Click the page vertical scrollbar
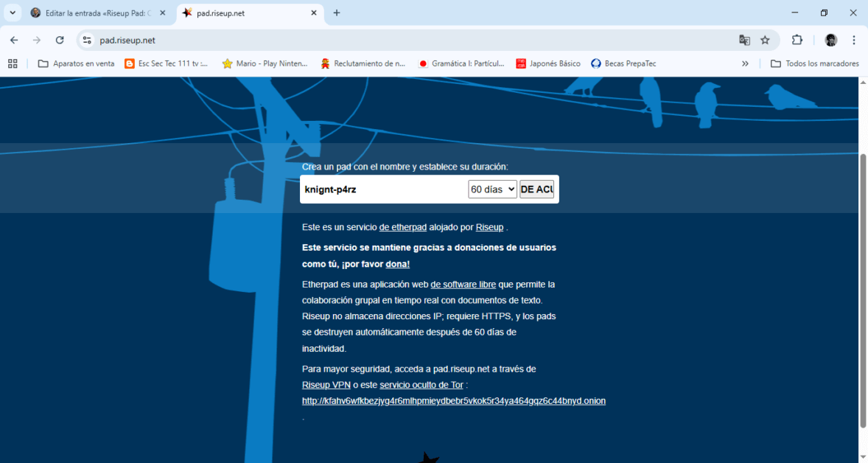 click(863, 288)
